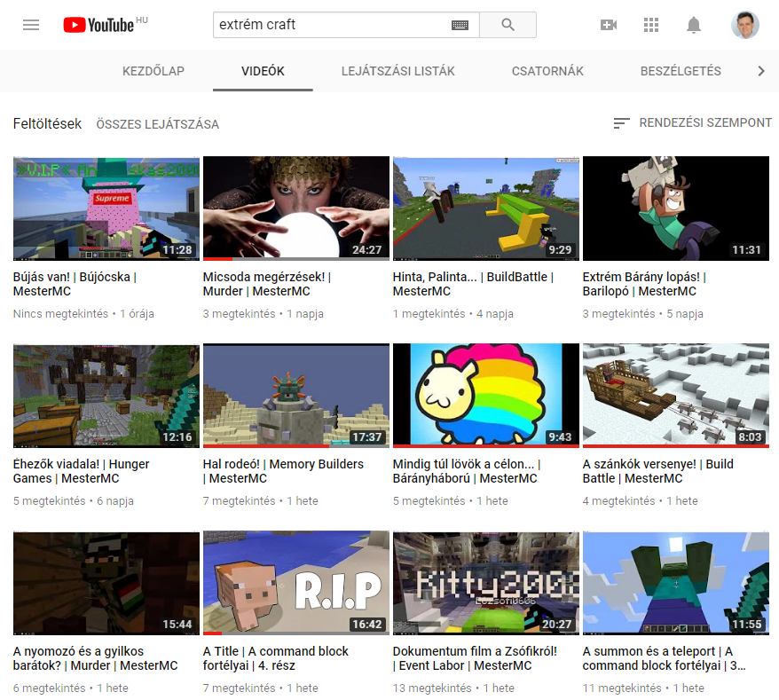
Task: Open the Rendezési szempont sort menu
Action: pos(692,123)
